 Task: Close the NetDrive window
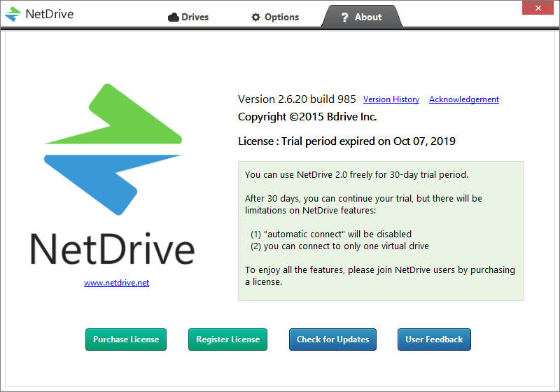pyautogui.click(x=538, y=8)
